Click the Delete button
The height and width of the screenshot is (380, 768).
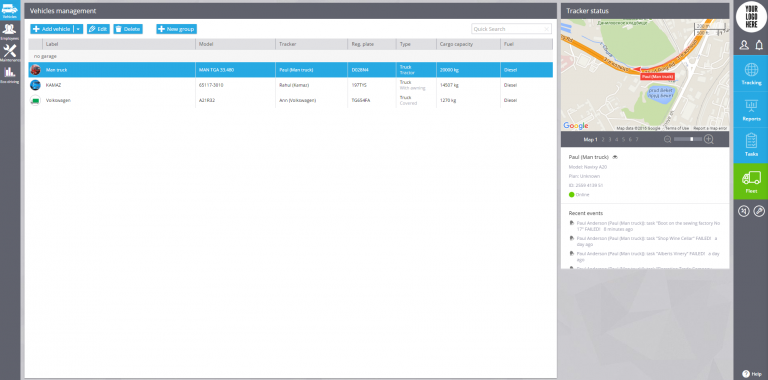[x=128, y=29]
